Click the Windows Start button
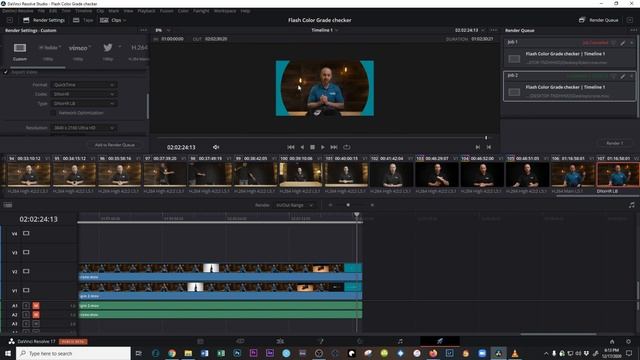This screenshot has height=360, width=640. coord(7,353)
